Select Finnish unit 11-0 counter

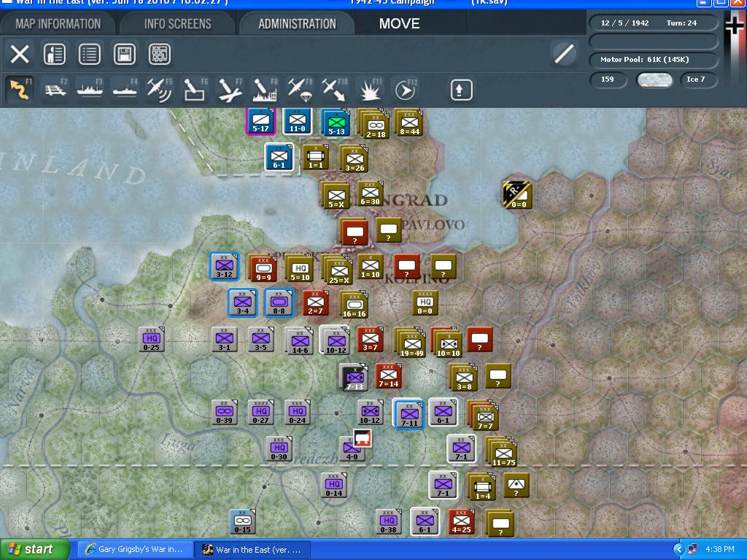(298, 120)
